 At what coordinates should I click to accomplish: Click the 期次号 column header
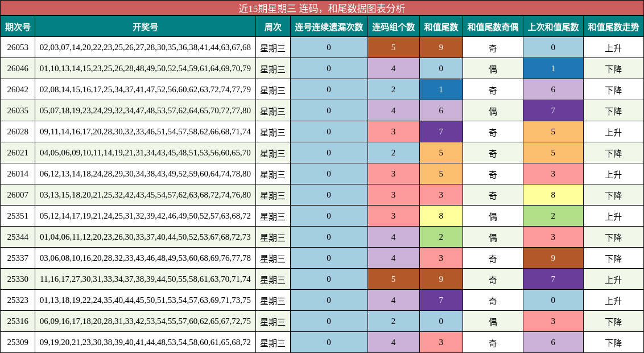[x=17, y=26]
